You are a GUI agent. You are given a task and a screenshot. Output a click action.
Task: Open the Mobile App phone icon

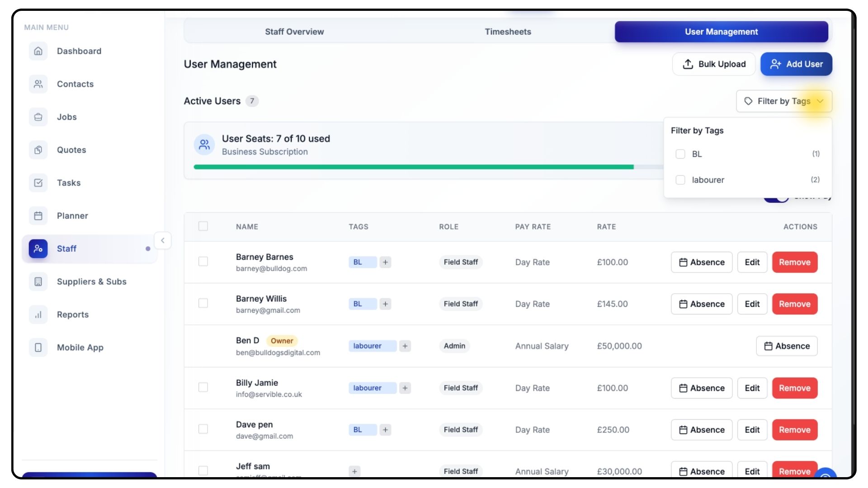(38, 347)
